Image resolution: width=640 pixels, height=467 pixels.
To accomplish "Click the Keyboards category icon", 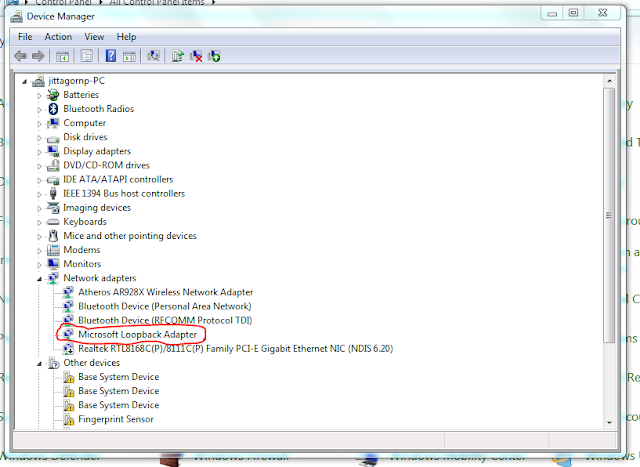I will pyautogui.click(x=53, y=222).
